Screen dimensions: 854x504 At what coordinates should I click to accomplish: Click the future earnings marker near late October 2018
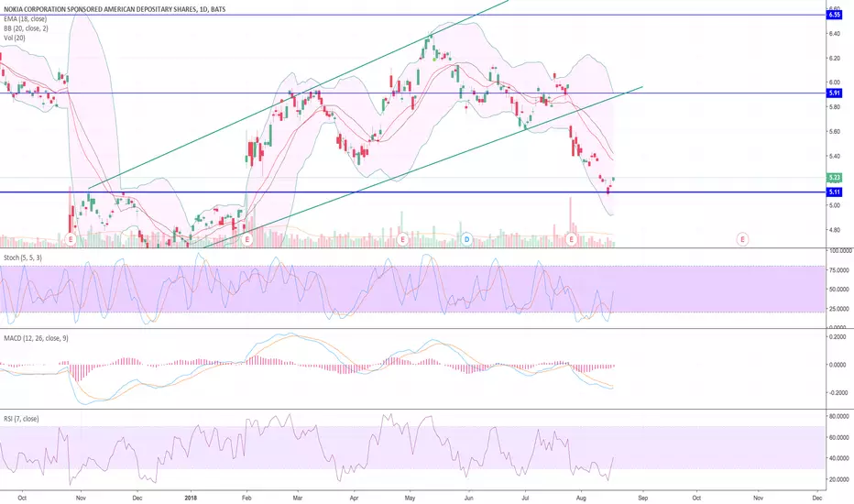pos(742,239)
